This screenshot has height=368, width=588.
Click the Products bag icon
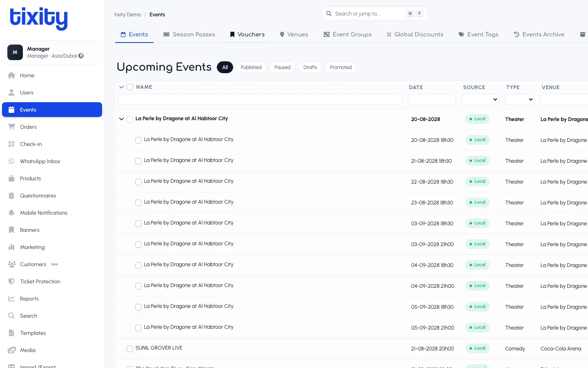11,178
